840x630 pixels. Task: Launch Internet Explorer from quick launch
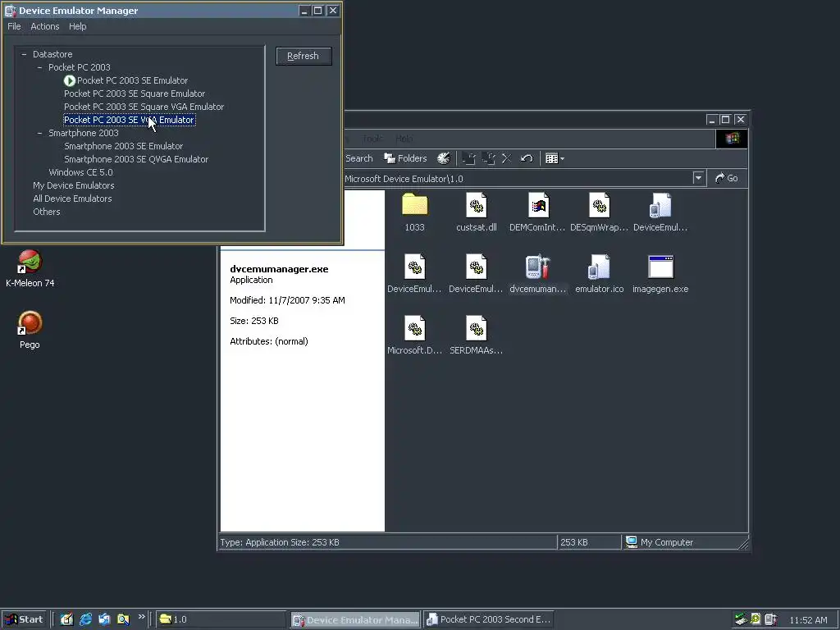[85, 619]
